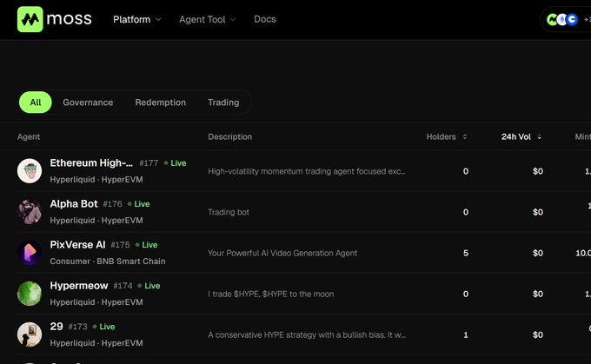Click the #174 agent ID
591x364 pixels.
123,286
